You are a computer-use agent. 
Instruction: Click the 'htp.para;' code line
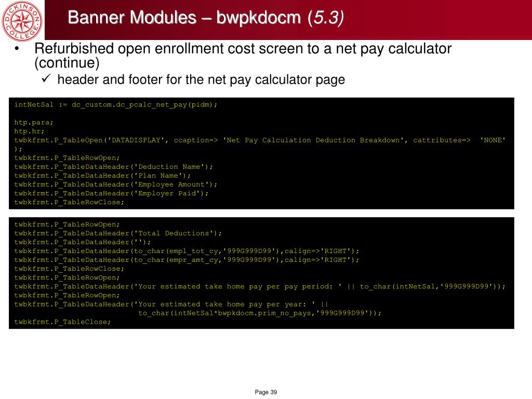(x=34, y=123)
